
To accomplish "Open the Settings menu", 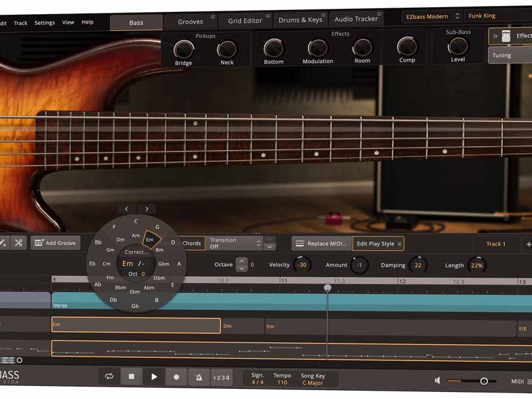I will [44, 22].
